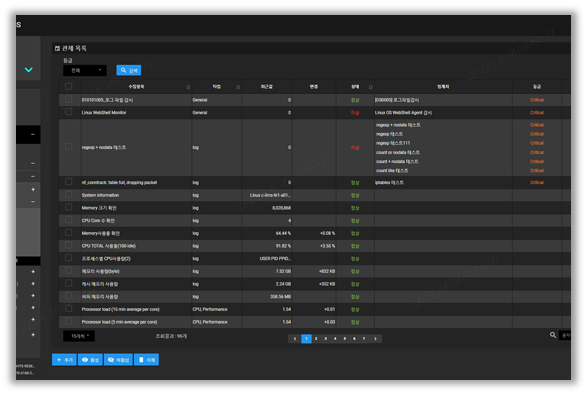Select page 1 in pagination
Screen dimensions: 587x395
[x=306, y=338]
